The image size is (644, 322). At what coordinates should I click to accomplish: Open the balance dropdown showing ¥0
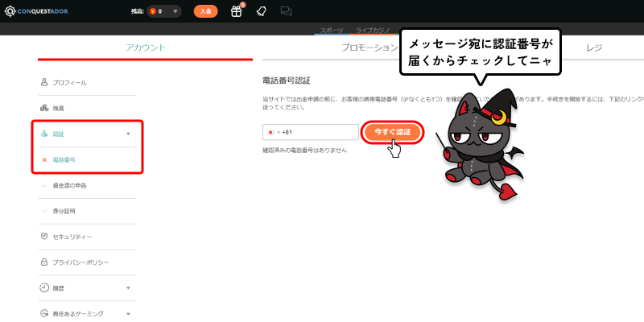[164, 11]
